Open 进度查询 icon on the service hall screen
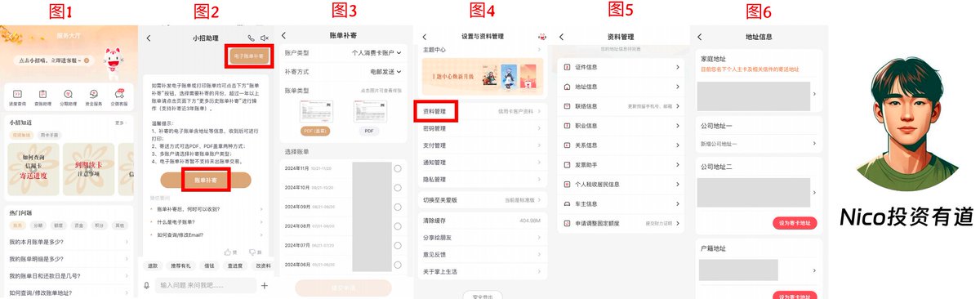This screenshot has height=299, width=980. [x=18, y=95]
